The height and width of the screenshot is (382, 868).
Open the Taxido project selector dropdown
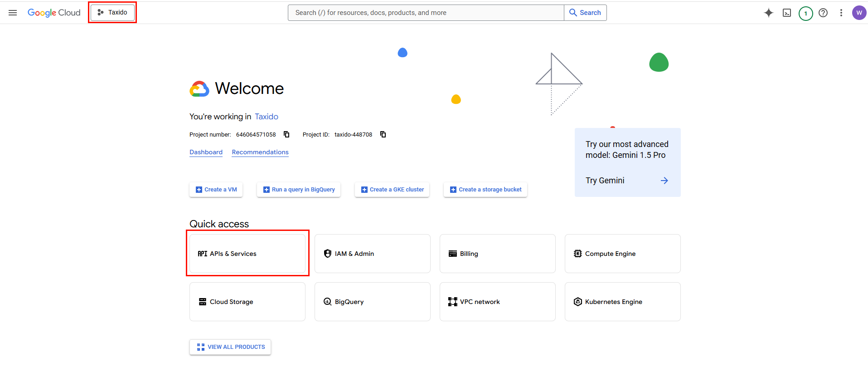click(x=112, y=12)
